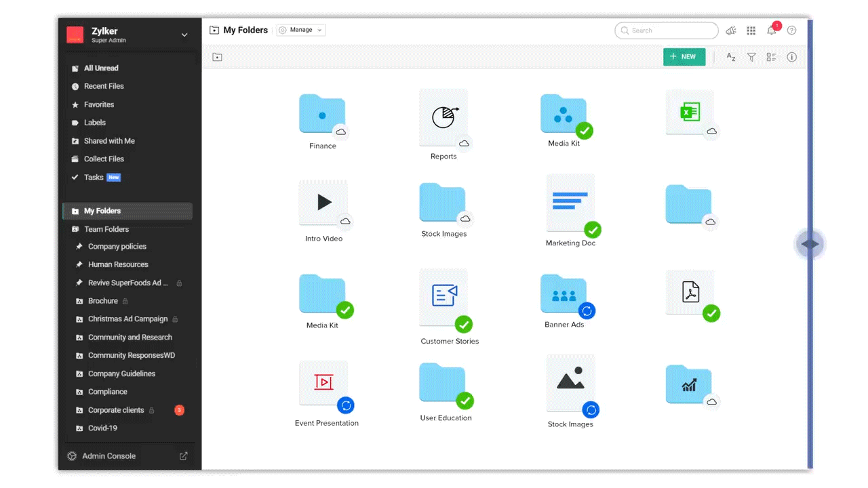
Task: Switch the view layout icon
Action: pyautogui.click(x=771, y=57)
